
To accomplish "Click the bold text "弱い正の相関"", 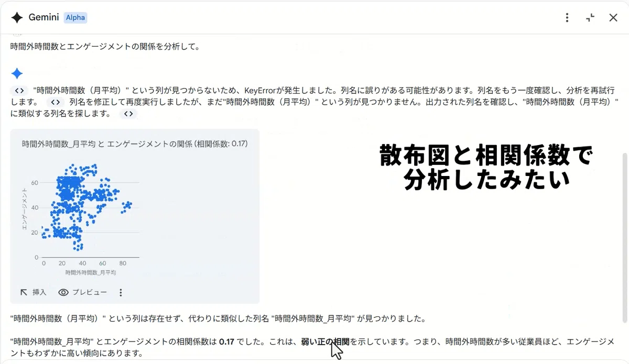I will 325,341.
